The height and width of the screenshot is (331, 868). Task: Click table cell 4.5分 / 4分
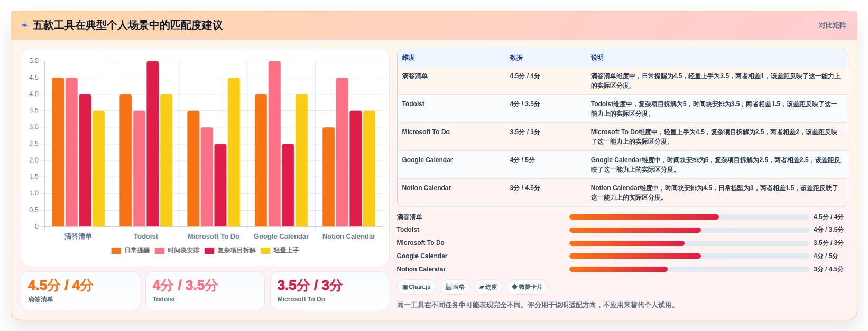tap(525, 76)
